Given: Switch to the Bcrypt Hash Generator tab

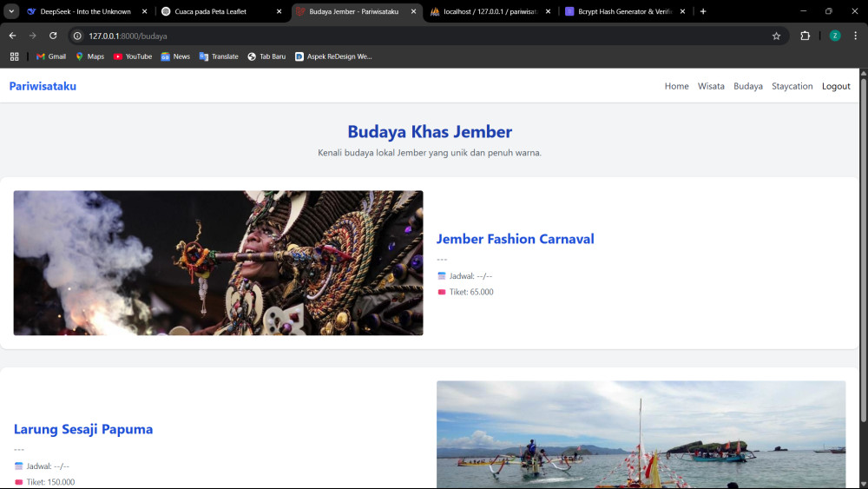Looking at the screenshot, I should [624, 11].
